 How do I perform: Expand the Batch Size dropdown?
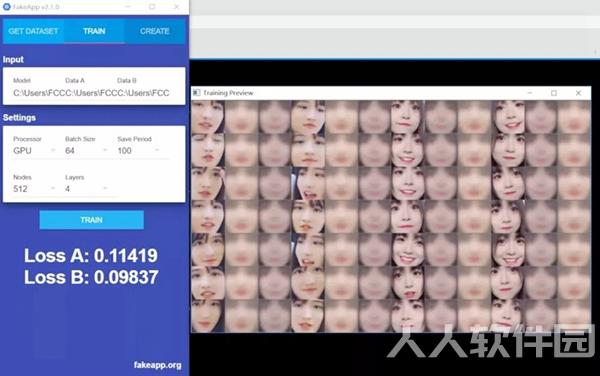pyautogui.click(x=86, y=150)
